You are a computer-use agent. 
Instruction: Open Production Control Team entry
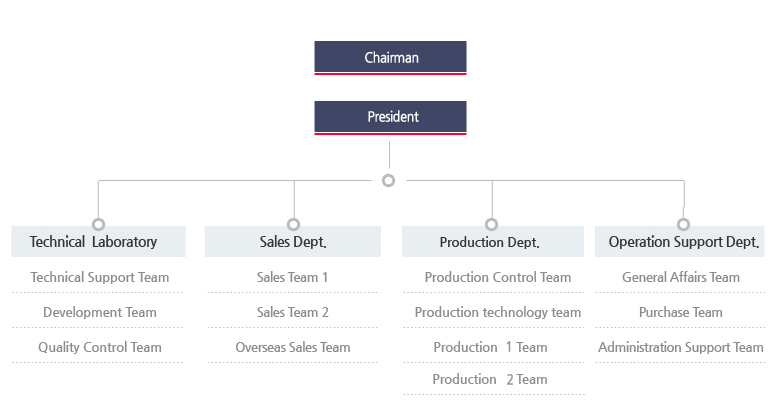pyautogui.click(x=497, y=277)
